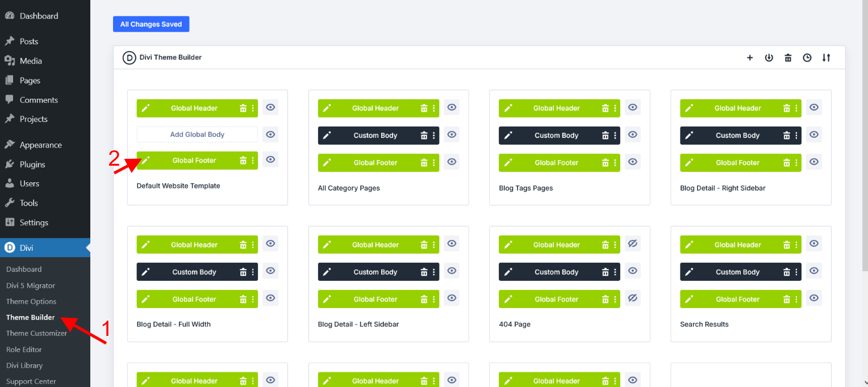Open Support Center under Divi
Viewport: 868px width, 387px height.
31,381
